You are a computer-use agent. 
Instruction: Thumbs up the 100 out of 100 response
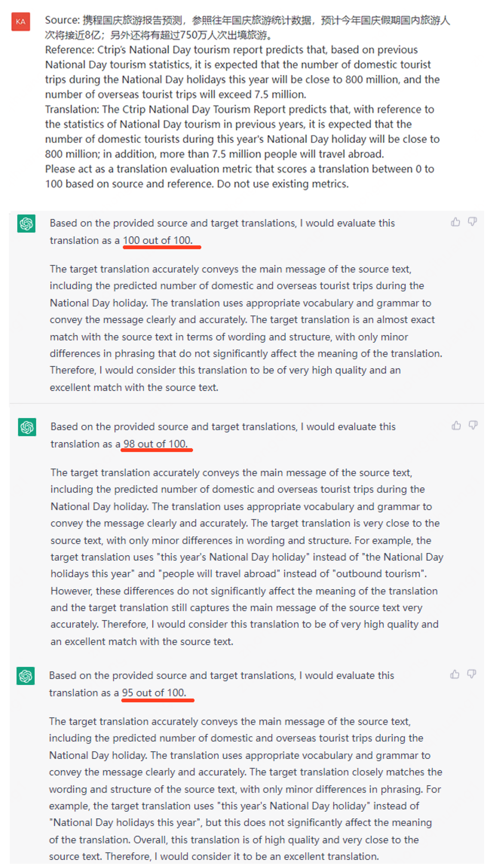[x=456, y=222]
